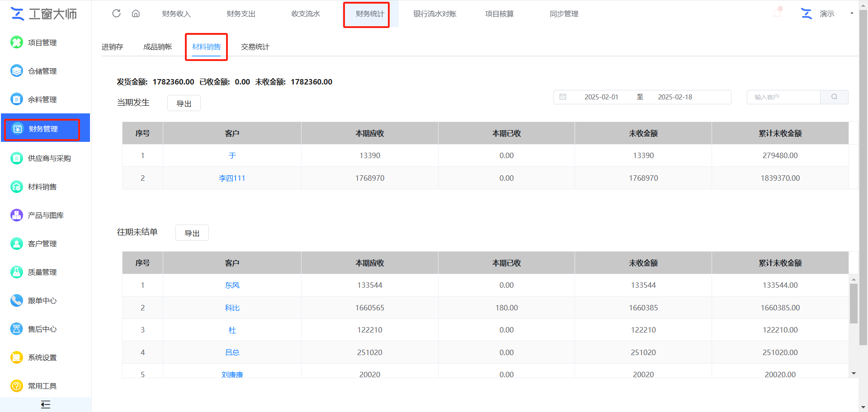The image size is (868, 412).
Task: Open the calendar icon in date range
Action: [563, 97]
